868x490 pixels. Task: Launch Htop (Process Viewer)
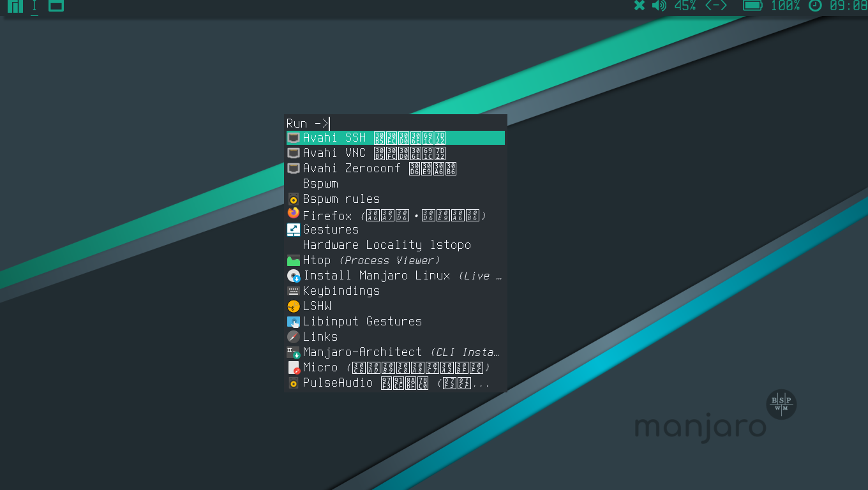pyautogui.click(x=396, y=260)
